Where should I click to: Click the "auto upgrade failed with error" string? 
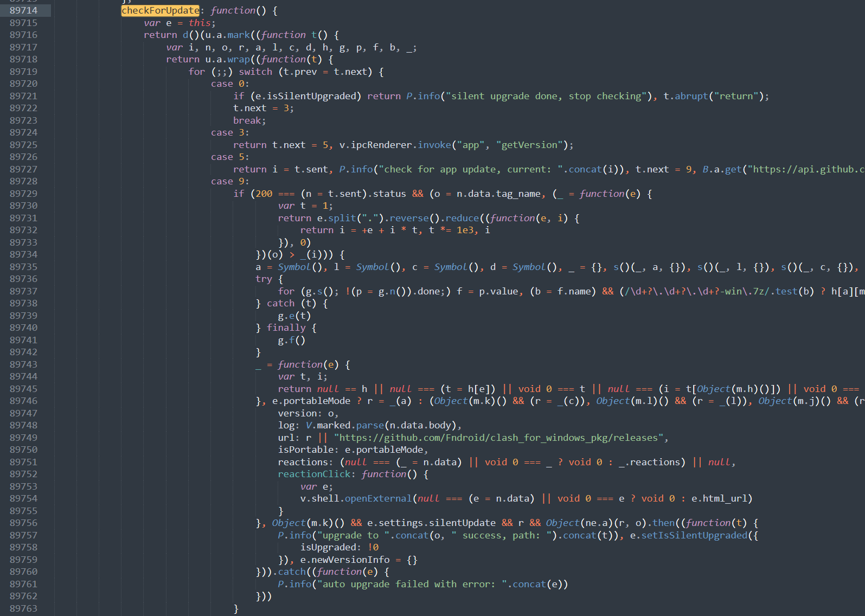coord(412,584)
